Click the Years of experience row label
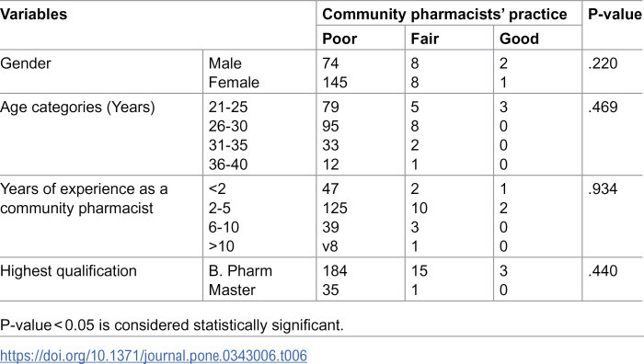Screen dimensions: 644x364 pyautogui.click(x=84, y=199)
